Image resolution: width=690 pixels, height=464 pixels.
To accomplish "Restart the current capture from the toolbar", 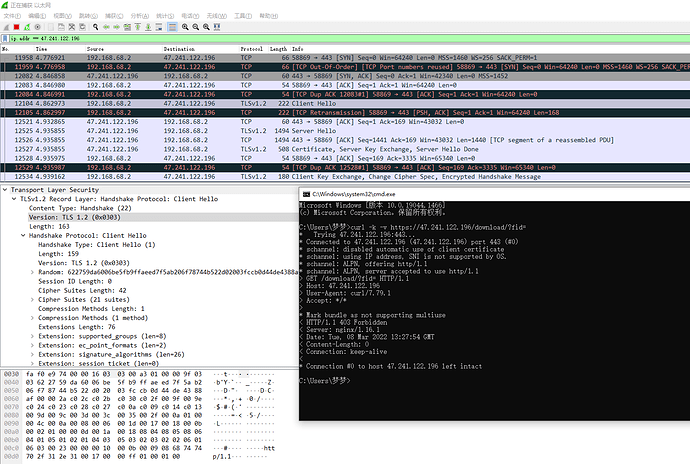I will point(25,27).
